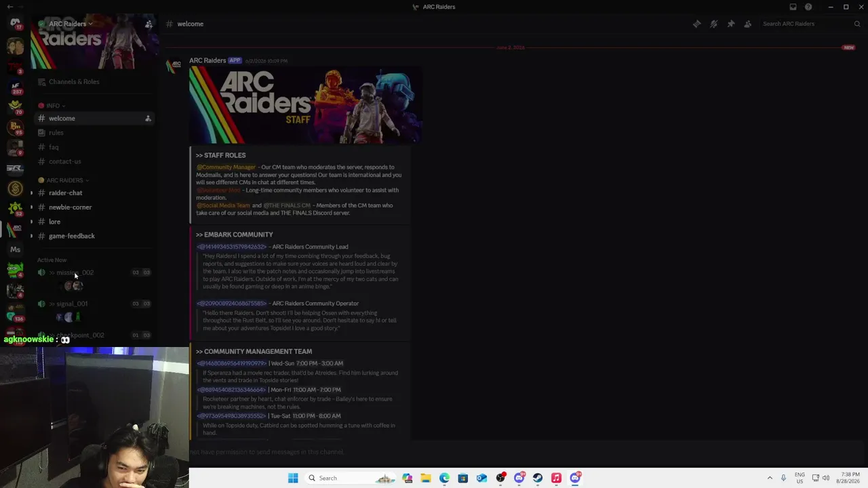This screenshot has width=868, height=488.
Task: Expand the raider-chat channel arrow
Action: click(x=31, y=193)
